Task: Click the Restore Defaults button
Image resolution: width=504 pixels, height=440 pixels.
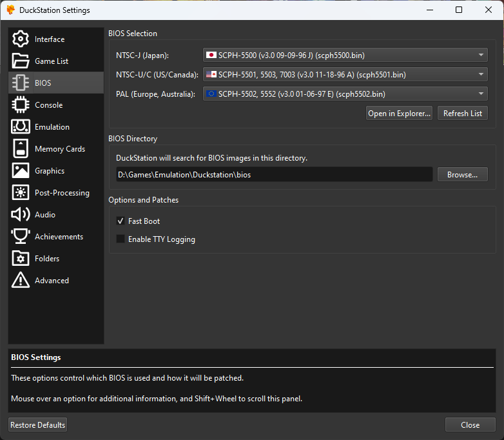Action: [x=37, y=425]
